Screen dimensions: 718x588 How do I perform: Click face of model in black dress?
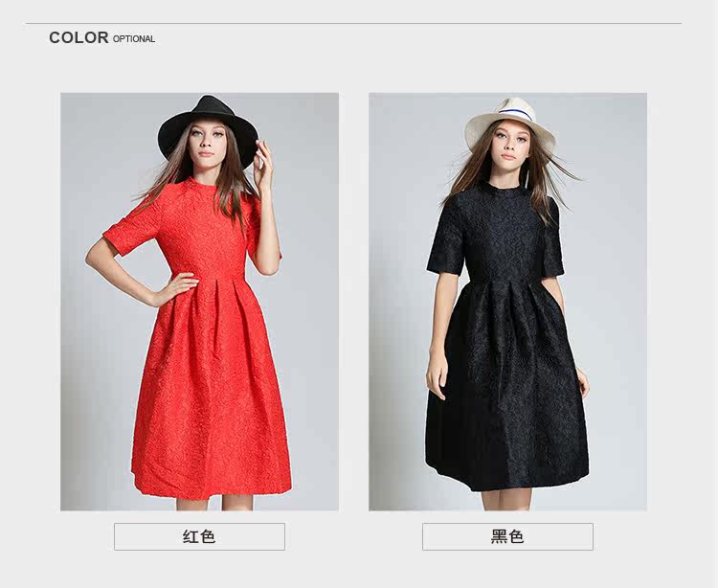point(511,141)
